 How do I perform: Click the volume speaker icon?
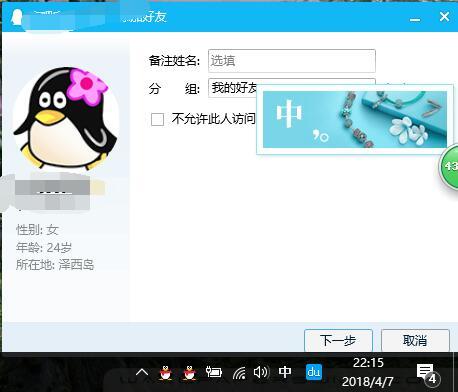tap(261, 372)
